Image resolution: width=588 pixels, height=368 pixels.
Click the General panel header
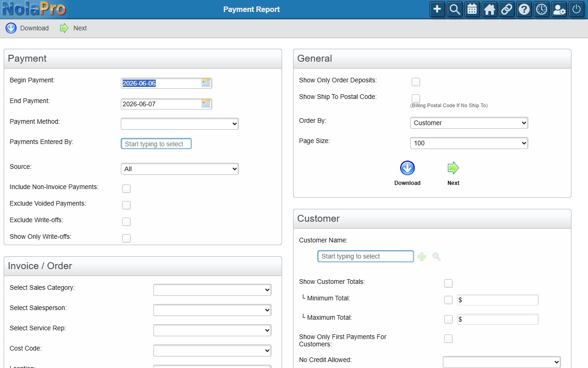(x=432, y=59)
